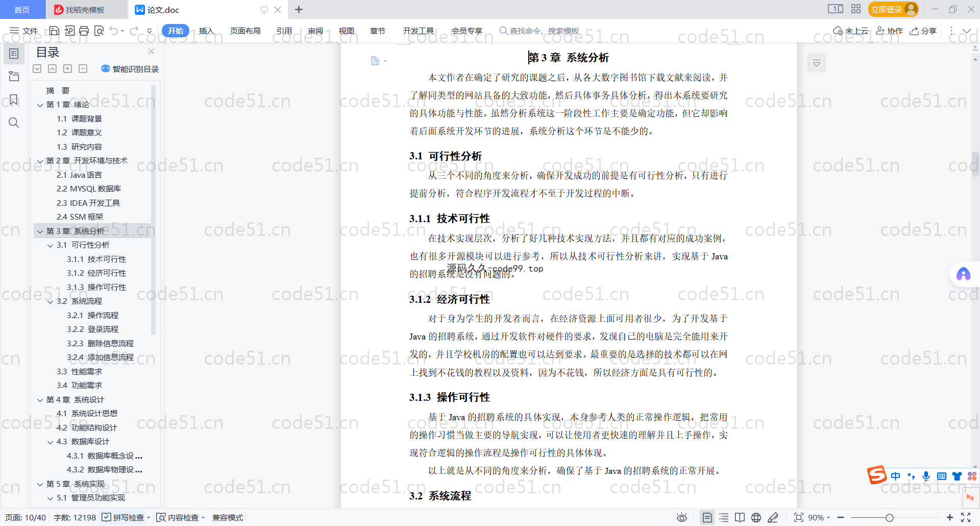Enter full screen mode

tap(966, 517)
